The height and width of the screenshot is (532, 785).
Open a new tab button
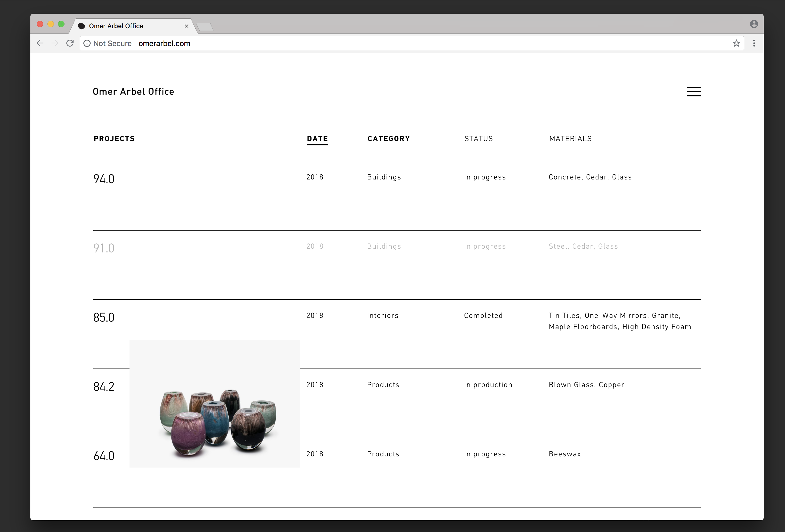(x=205, y=27)
